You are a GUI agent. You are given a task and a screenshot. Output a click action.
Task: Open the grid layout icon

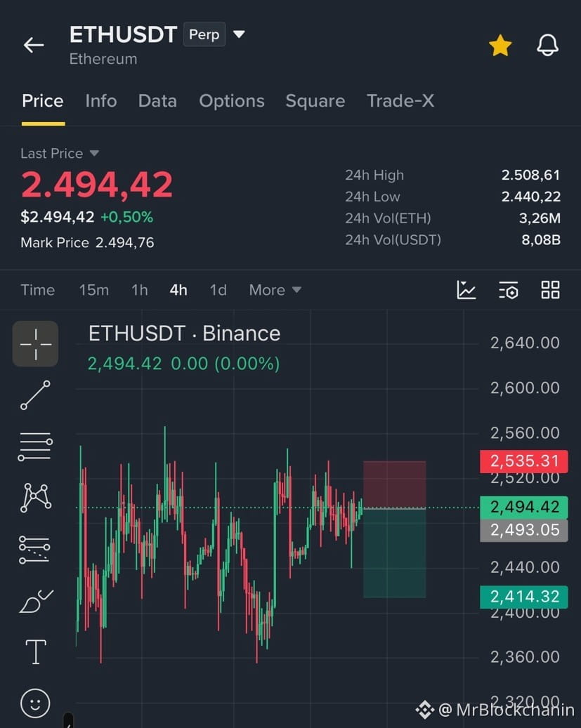pos(550,290)
